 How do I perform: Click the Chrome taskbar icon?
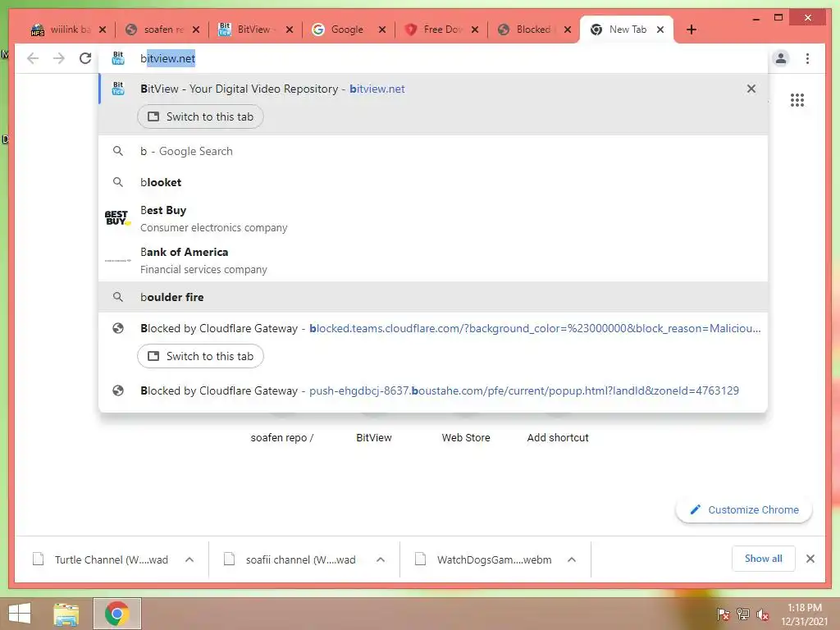(x=116, y=614)
